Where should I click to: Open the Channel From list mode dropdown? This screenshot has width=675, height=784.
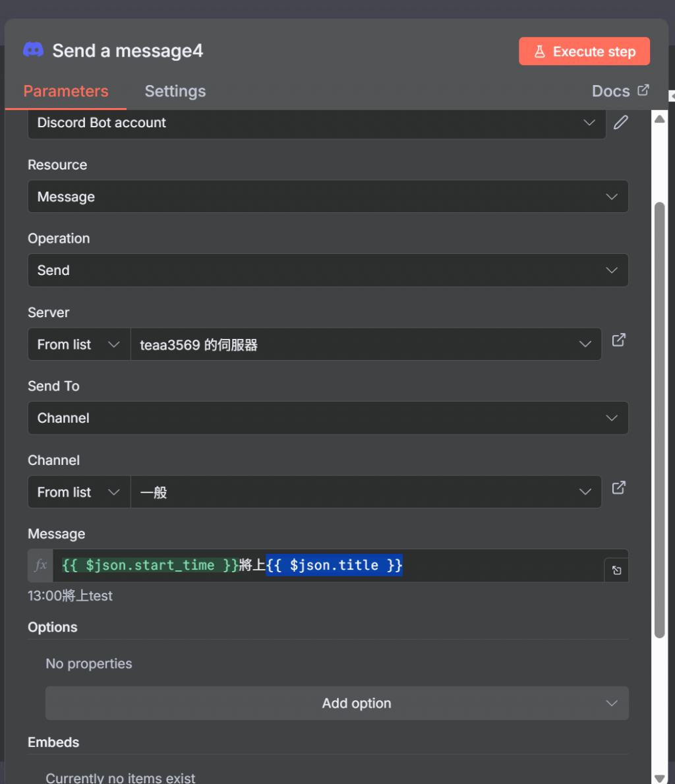(79, 491)
